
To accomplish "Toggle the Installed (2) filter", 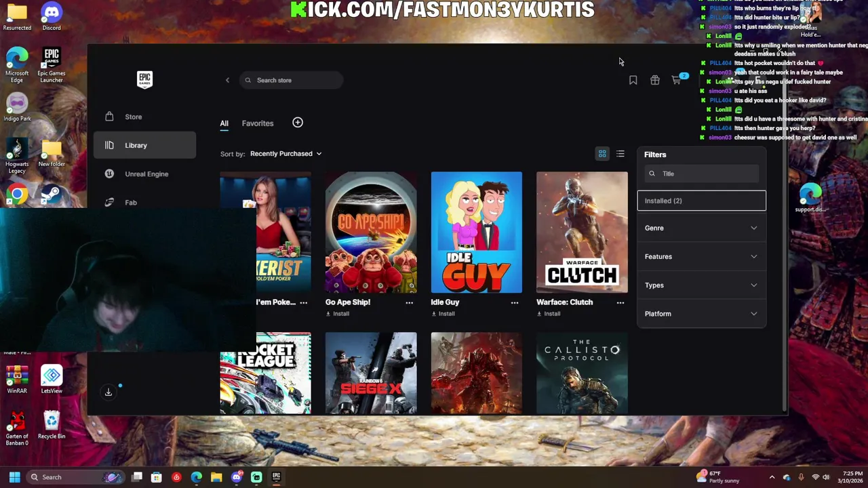I will 701,201.
